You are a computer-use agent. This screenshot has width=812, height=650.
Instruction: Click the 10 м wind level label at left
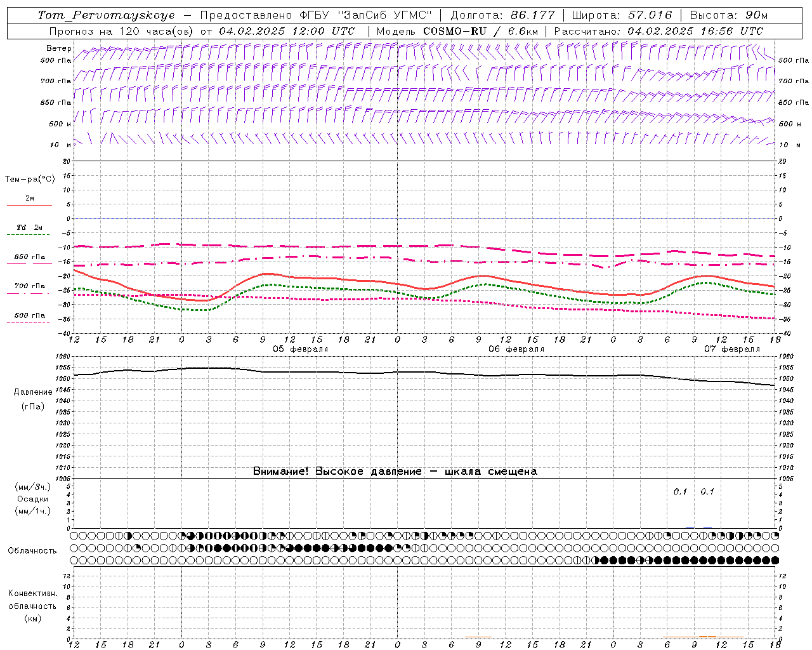point(61,145)
